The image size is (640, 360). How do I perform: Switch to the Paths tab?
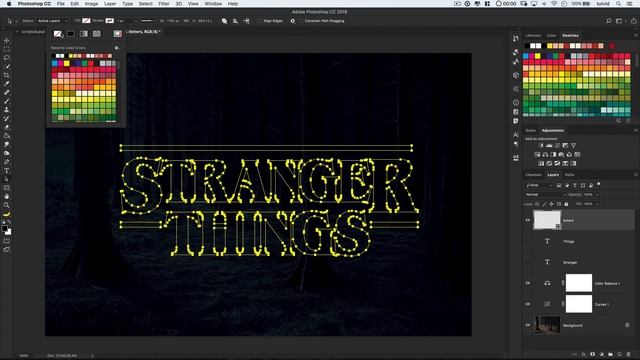(569, 175)
